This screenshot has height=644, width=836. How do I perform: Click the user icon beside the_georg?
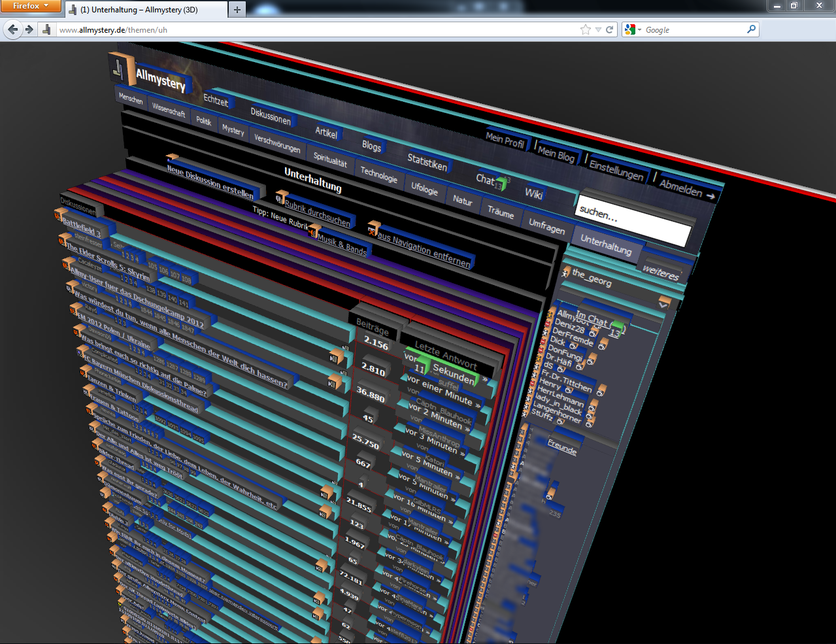(x=566, y=272)
